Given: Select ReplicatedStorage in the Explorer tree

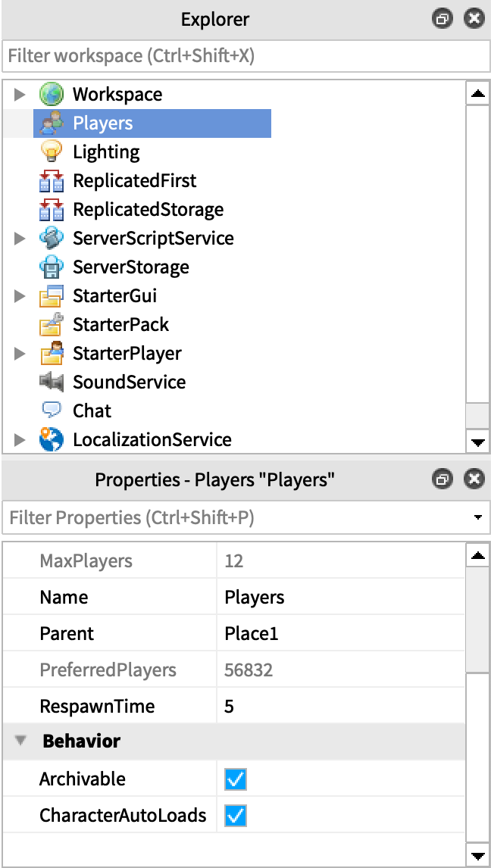Looking at the screenshot, I should (x=148, y=210).
